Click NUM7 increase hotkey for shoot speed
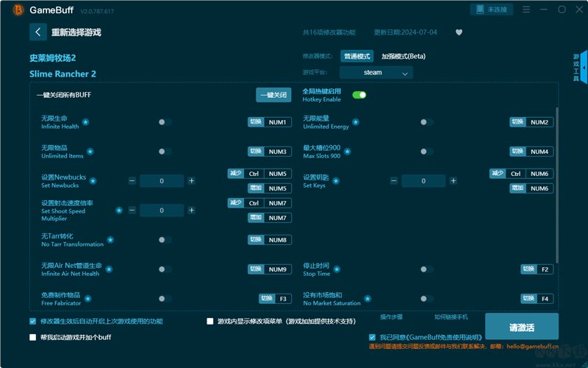The width and height of the screenshot is (588, 368). click(x=270, y=218)
